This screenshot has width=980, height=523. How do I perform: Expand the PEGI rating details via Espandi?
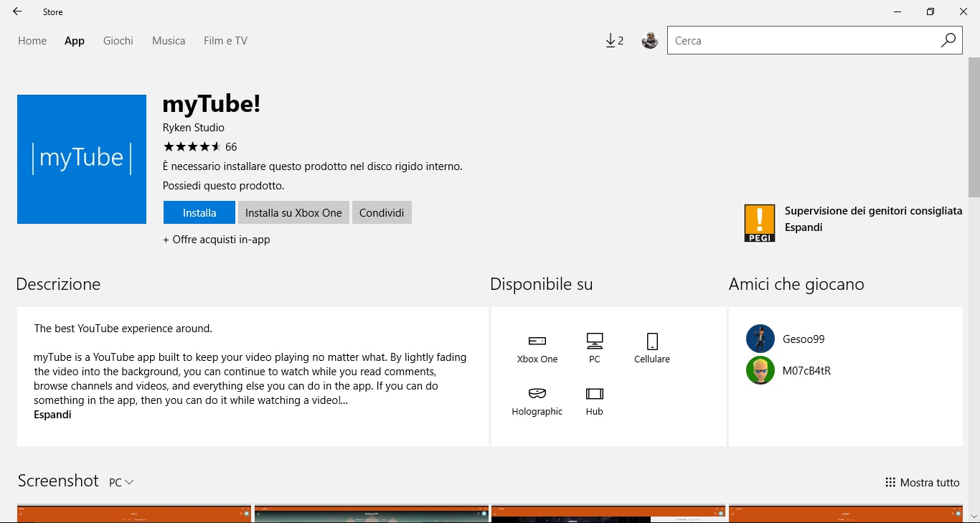pos(804,227)
